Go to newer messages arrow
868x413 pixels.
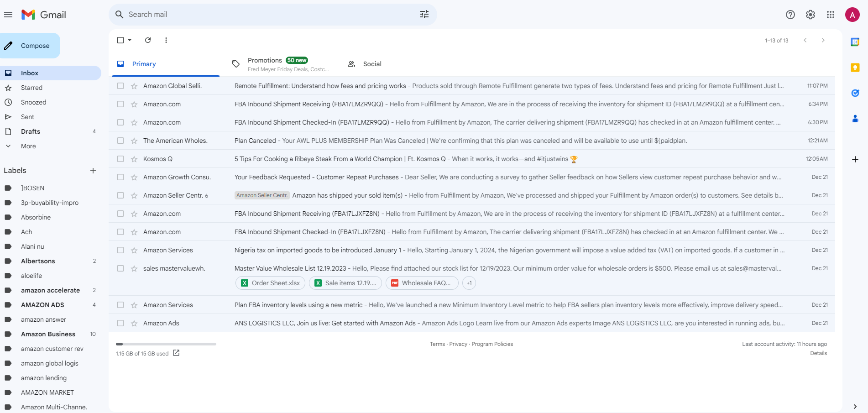coord(805,40)
